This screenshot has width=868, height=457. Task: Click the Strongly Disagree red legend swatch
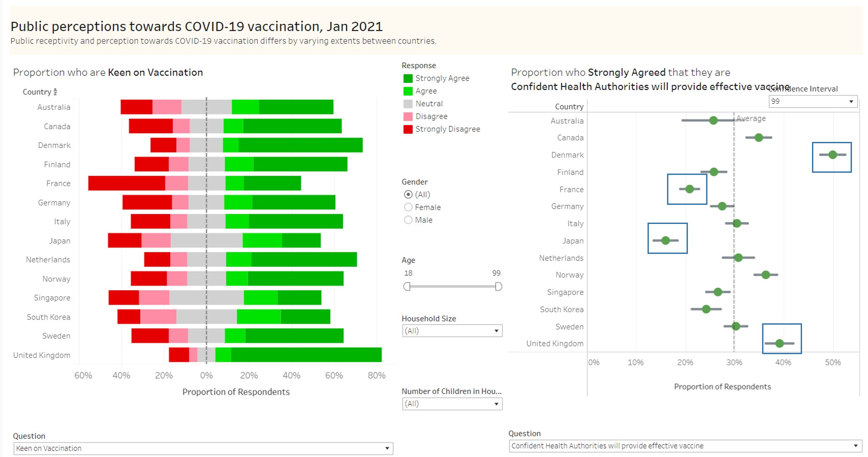(408, 129)
